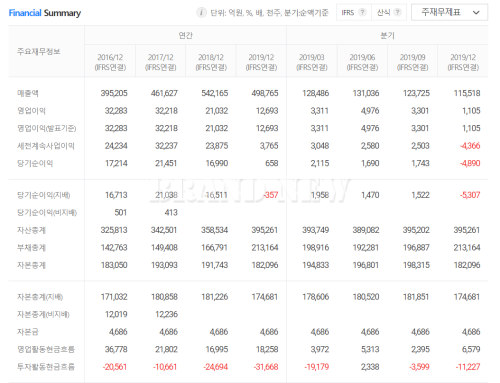The width and height of the screenshot is (500, 383).
Task: Click the 498,765 revenue value
Action: pyautogui.click(x=265, y=93)
